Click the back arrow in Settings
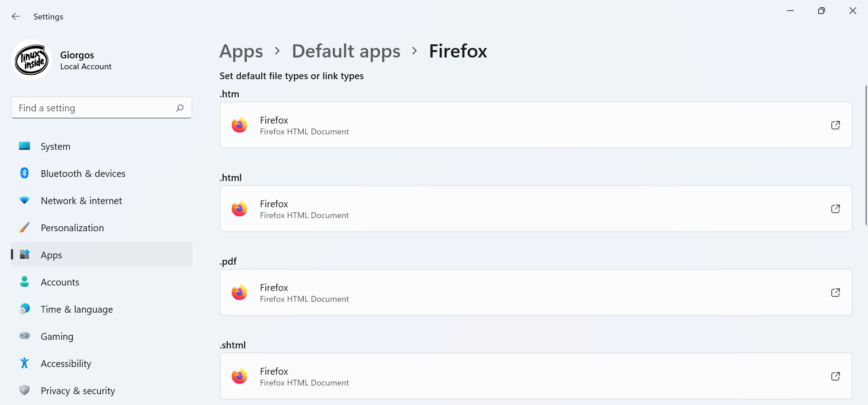The width and height of the screenshot is (868, 405). (16, 16)
